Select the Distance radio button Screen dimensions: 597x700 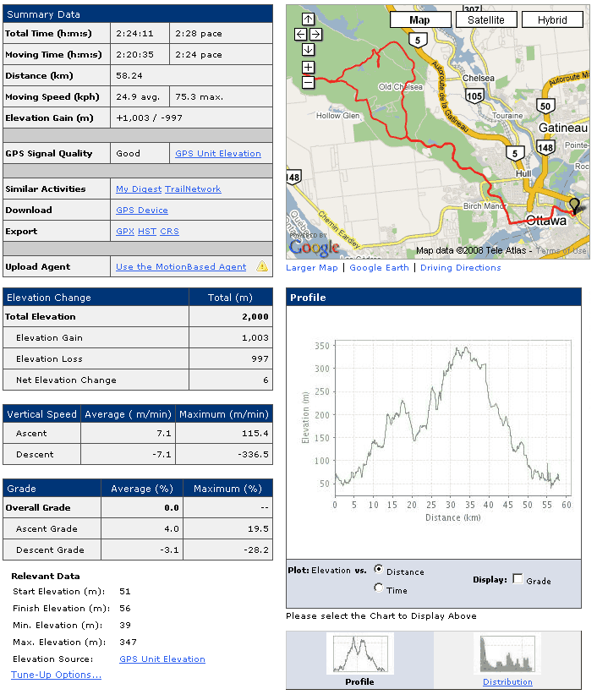pyautogui.click(x=379, y=569)
